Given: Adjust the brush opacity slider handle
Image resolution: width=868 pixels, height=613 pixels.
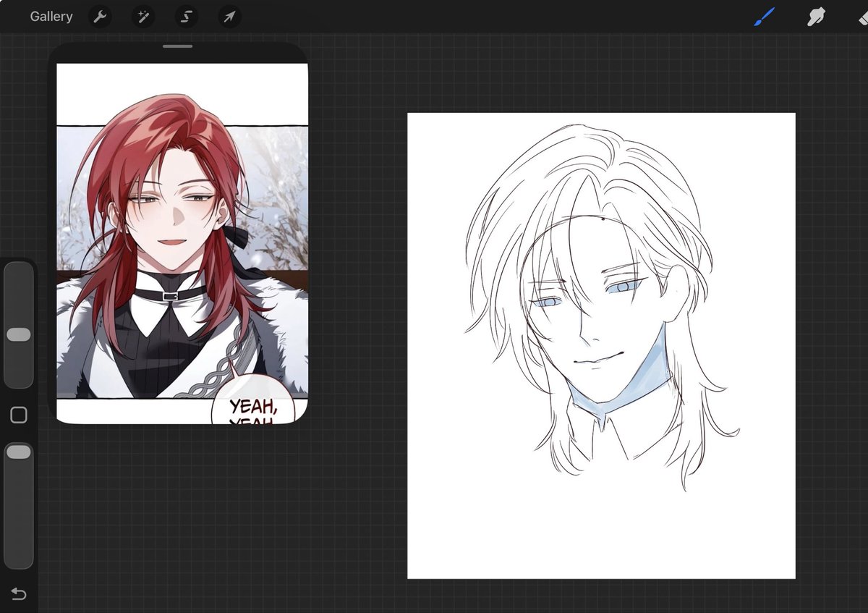Looking at the screenshot, I should pyautogui.click(x=18, y=452).
